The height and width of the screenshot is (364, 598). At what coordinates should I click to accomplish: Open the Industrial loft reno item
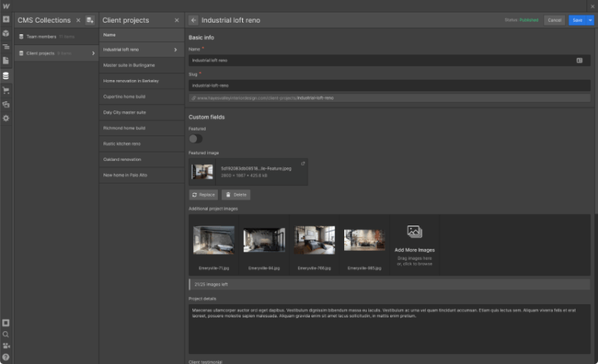coord(140,50)
